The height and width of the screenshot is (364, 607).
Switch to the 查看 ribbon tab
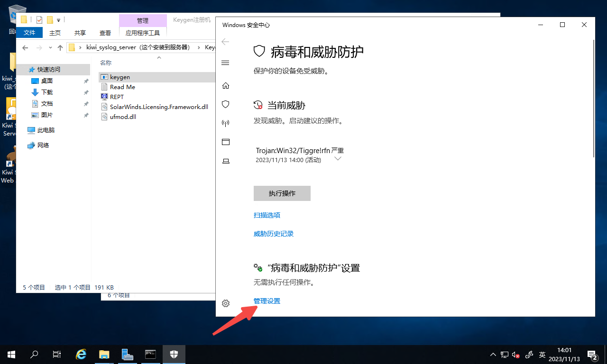point(105,33)
